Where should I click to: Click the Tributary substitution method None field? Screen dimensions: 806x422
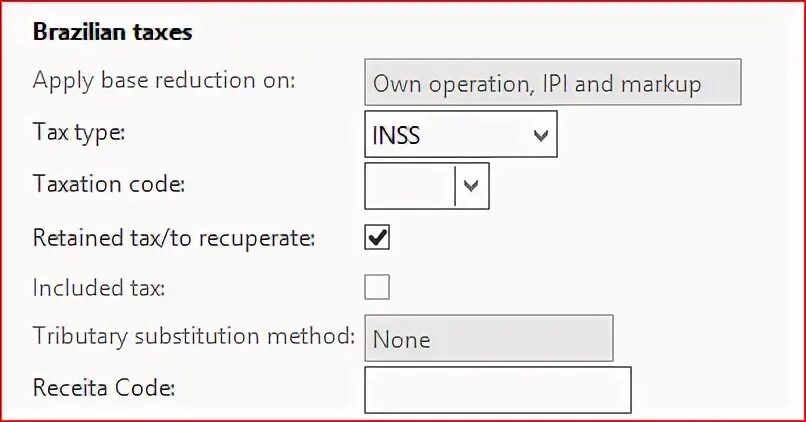[x=488, y=339]
